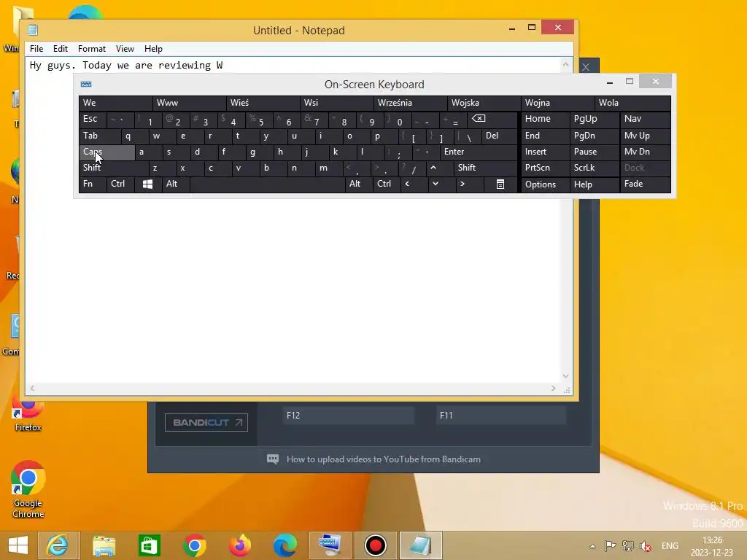The image size is (747, 560).
Task: Open Internet Explorer from taskbar
Action: click(58, 545)
